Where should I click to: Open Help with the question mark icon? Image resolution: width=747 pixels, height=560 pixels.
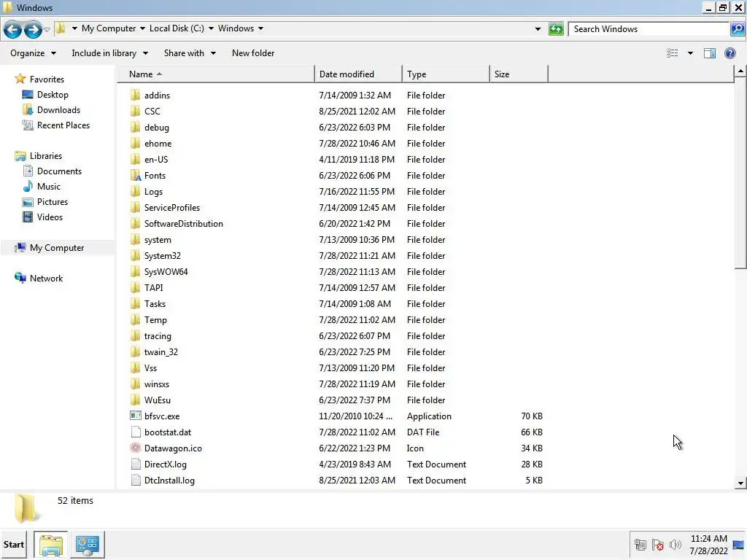(729, 53)
